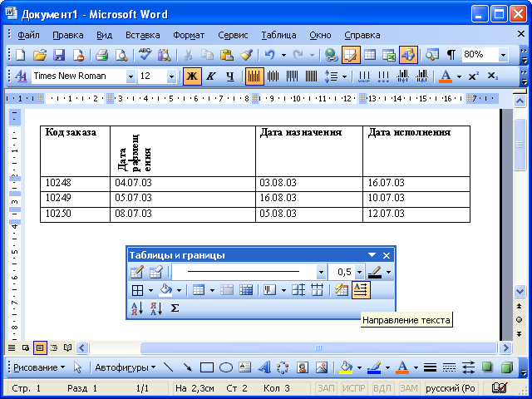Insert an Excel worksheet from the toolbar

click(389, 55)
